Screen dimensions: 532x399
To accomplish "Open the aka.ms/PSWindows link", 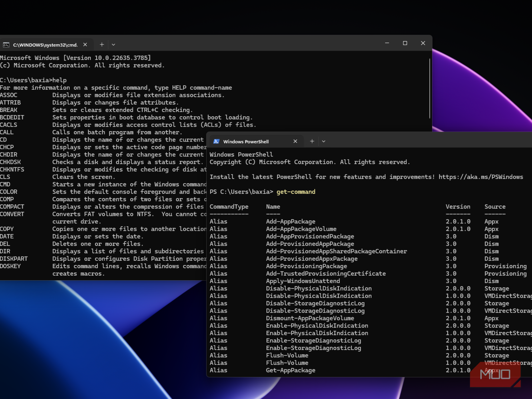I will point(480,177).
